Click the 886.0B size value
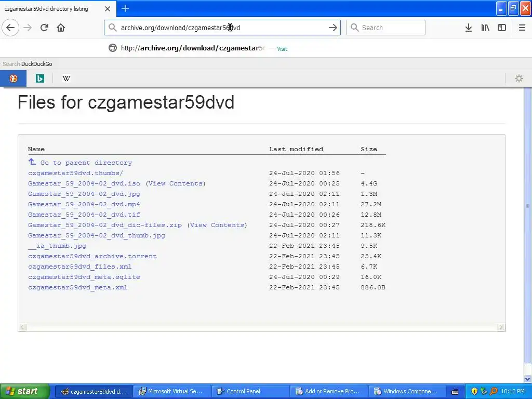532x399 pixels. (x=373, y=287)
